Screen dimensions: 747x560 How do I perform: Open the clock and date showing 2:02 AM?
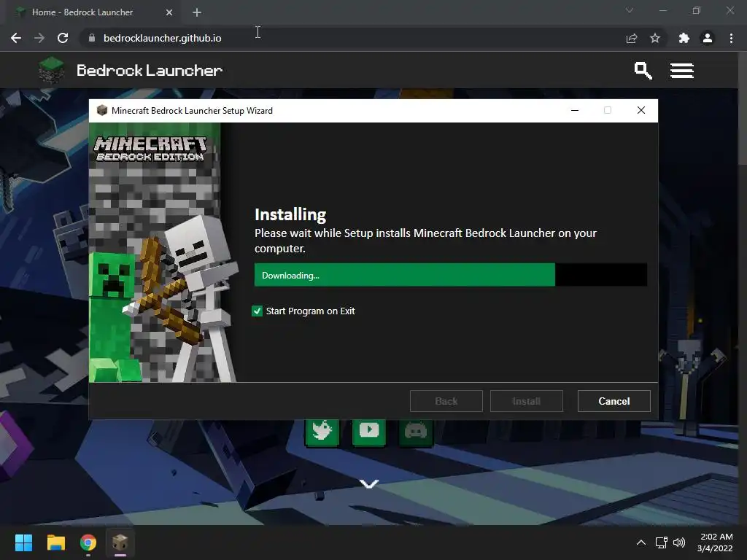tap(715, 542)
